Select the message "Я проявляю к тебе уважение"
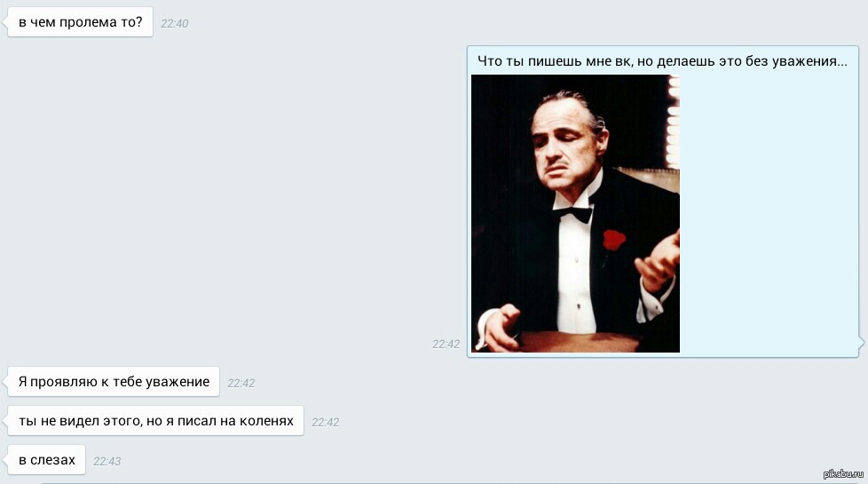 114,382
